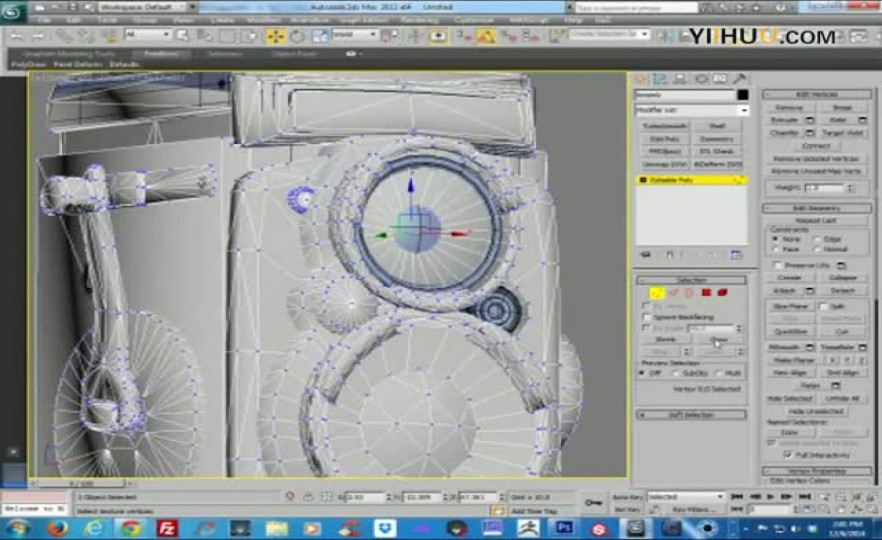The width and height of the screenshot is (882, 540).
Task: Click the Undo arrow in main toolbar
Action: (x=17, y=37)
